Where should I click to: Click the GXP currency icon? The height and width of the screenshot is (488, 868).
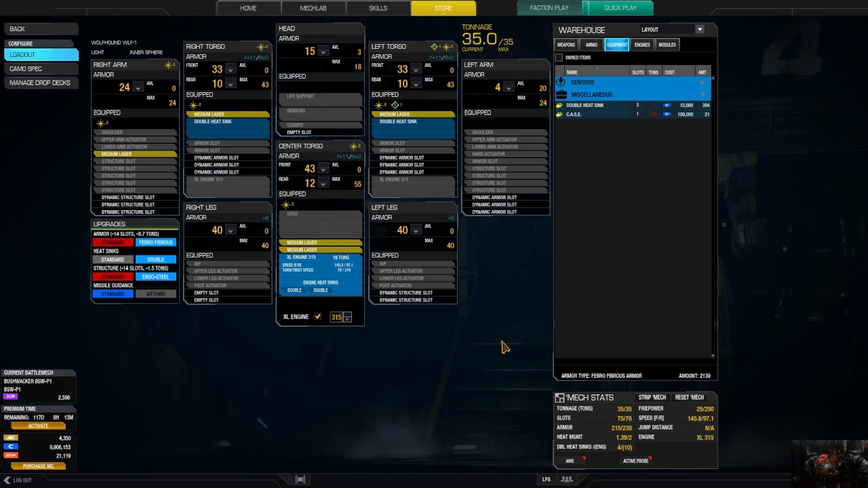(x=10, y=455)
